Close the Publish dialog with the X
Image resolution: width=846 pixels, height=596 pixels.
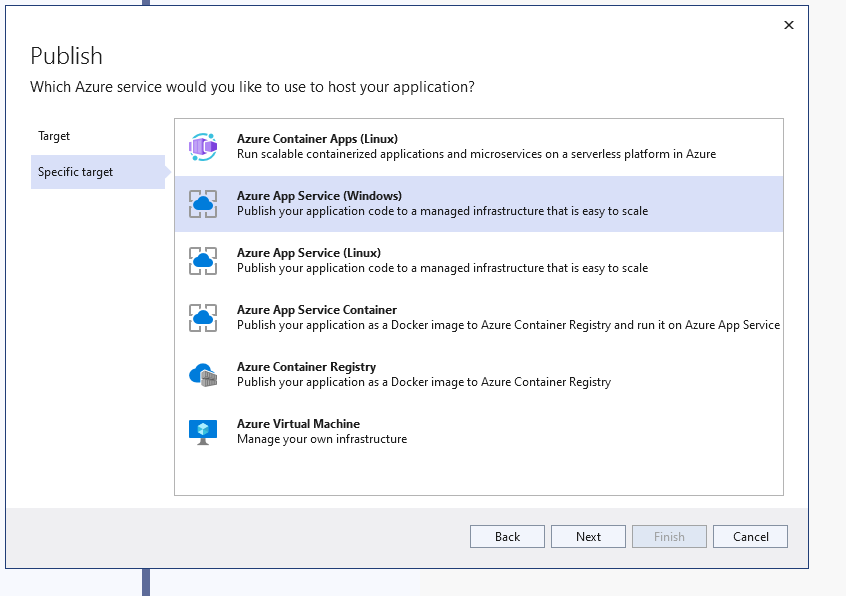(x=789, y=25)
